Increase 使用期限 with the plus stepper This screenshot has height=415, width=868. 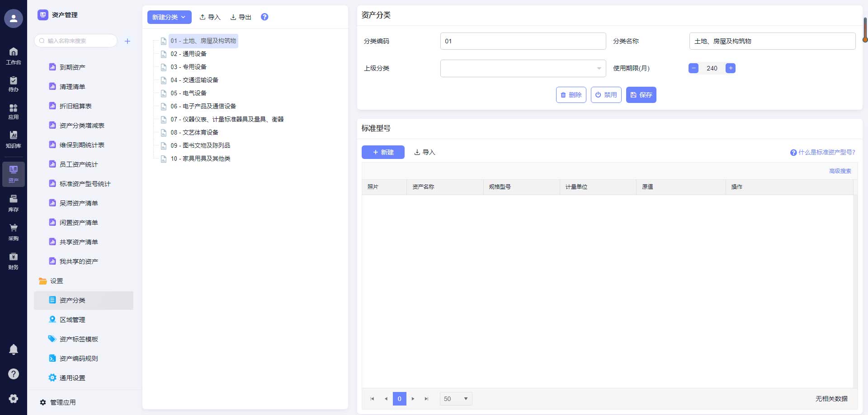click(x=731, y=68)
